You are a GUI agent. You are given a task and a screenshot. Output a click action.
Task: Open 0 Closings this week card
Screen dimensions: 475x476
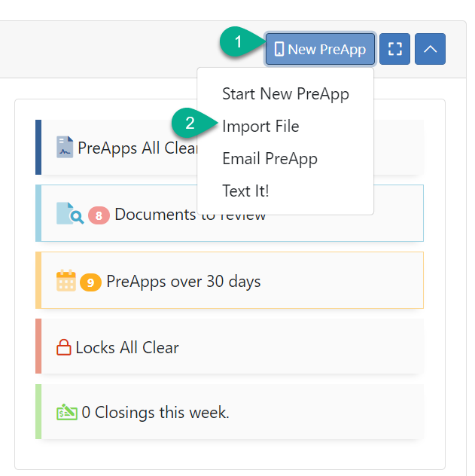click(155, 413)
